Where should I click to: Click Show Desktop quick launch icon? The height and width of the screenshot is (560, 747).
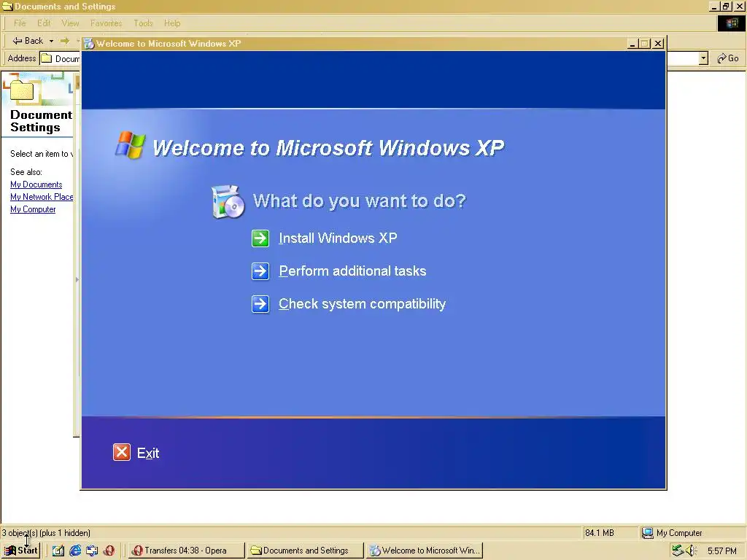click(58, 551)
